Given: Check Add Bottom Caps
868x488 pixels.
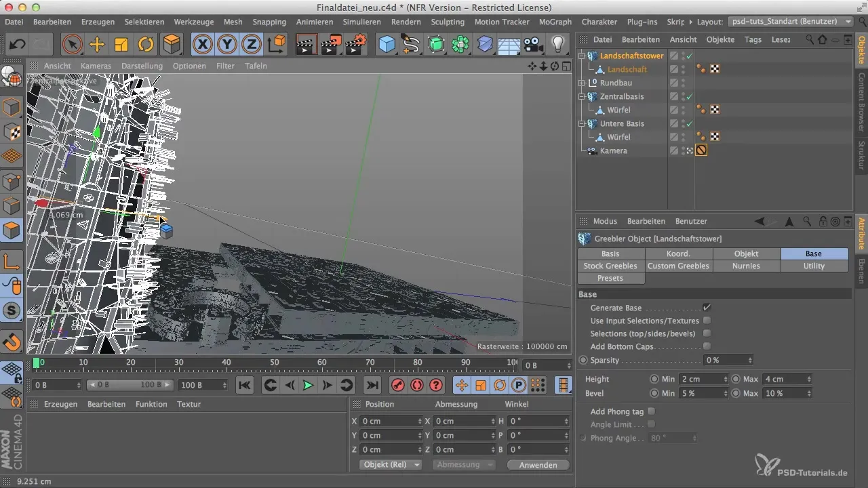Looking at the screenshot, I should [707, 346].
